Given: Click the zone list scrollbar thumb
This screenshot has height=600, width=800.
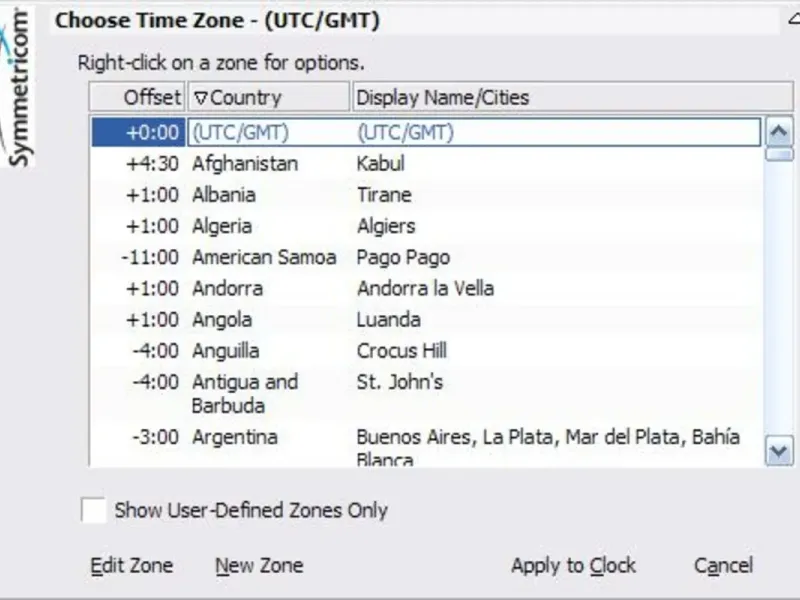Looking at the screenshot, I should pos(779,154).
